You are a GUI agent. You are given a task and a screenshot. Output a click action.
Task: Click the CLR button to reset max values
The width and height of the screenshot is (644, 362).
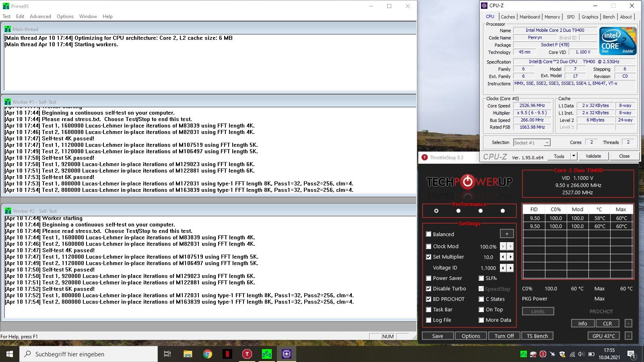click(x=607, y=323)
